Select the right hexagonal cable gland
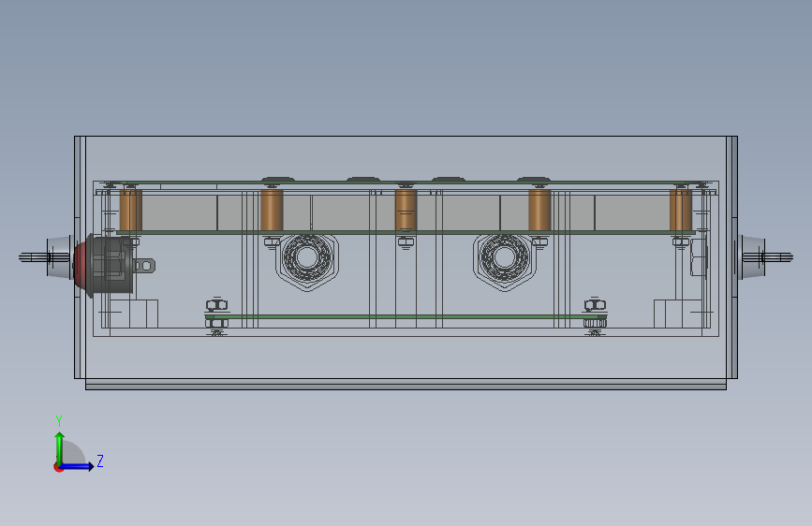The image size is (812, 526). [505, 262]
